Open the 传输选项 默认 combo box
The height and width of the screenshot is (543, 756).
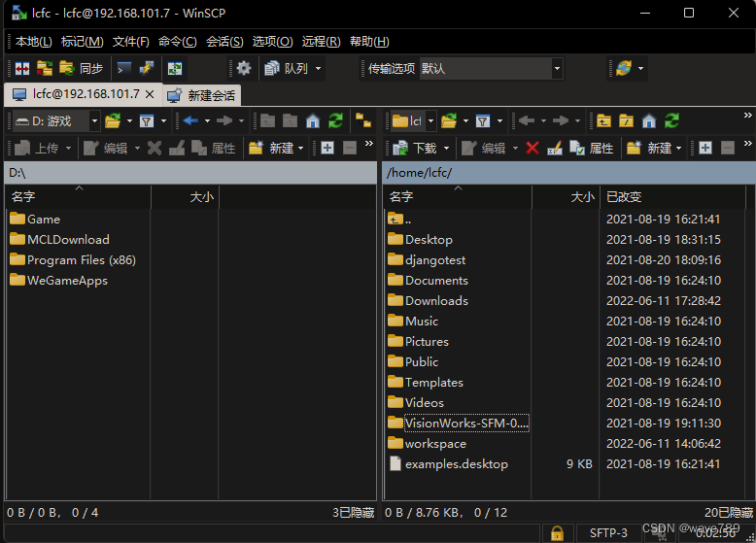point(491,68)
